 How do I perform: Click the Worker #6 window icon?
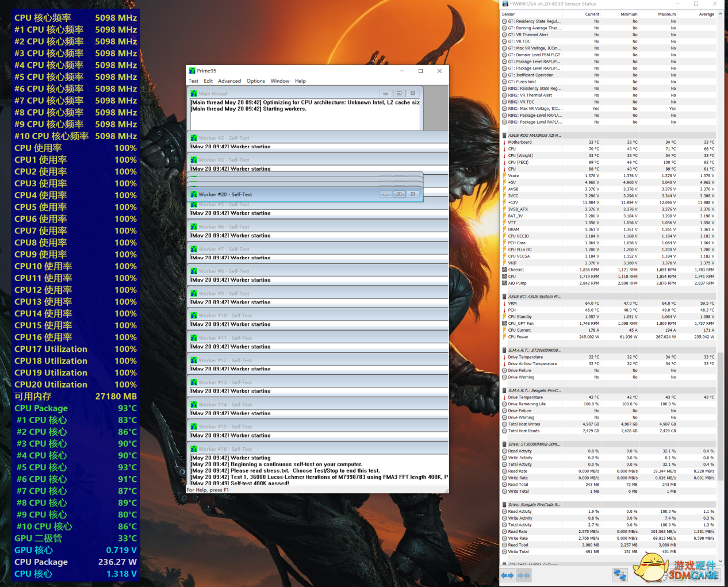pos(194,227)
